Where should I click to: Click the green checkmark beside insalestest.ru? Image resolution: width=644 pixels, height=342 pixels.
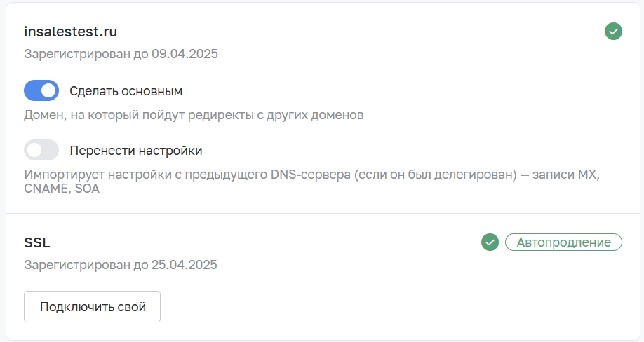coord(613,31)
